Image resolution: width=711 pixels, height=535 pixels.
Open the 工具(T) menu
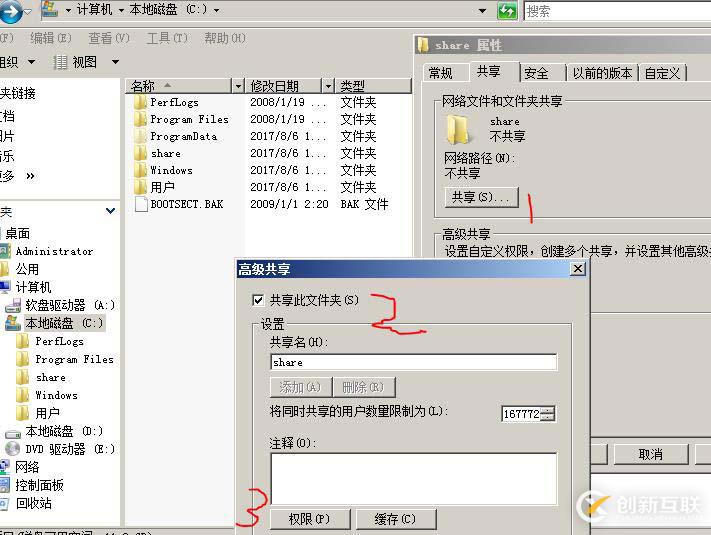click(x=167, y=38)
